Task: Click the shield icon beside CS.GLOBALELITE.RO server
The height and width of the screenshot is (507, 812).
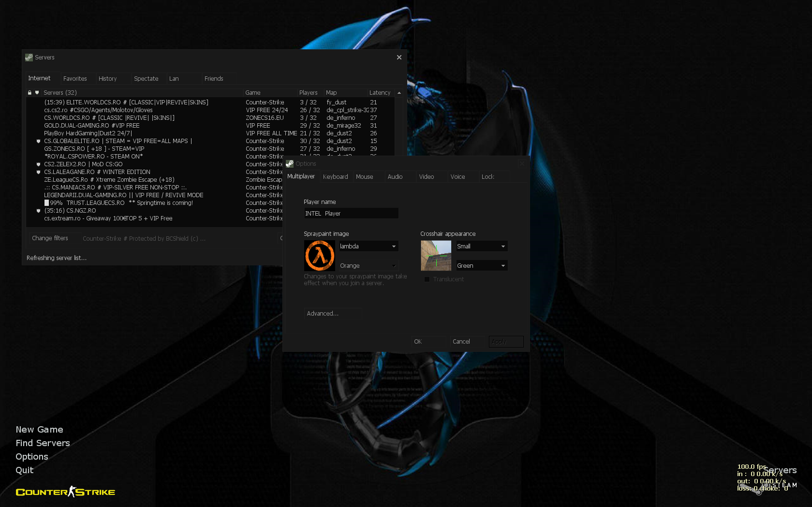Action: coord(38,141)
